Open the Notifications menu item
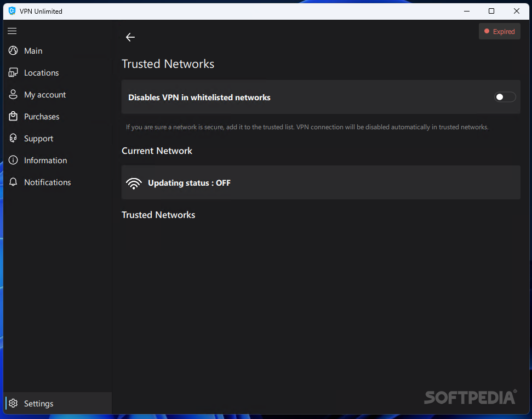 [x=58, y=182]
